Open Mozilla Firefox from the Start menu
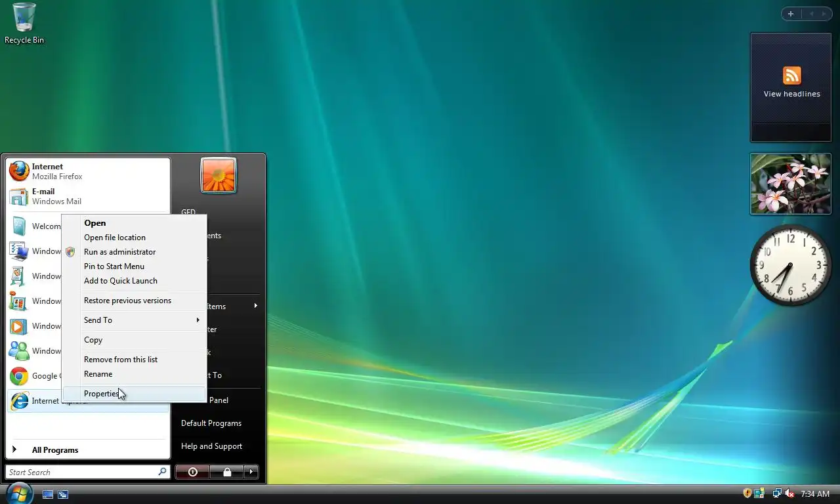The height and width of the screenshot is (504, 840). 88,171
